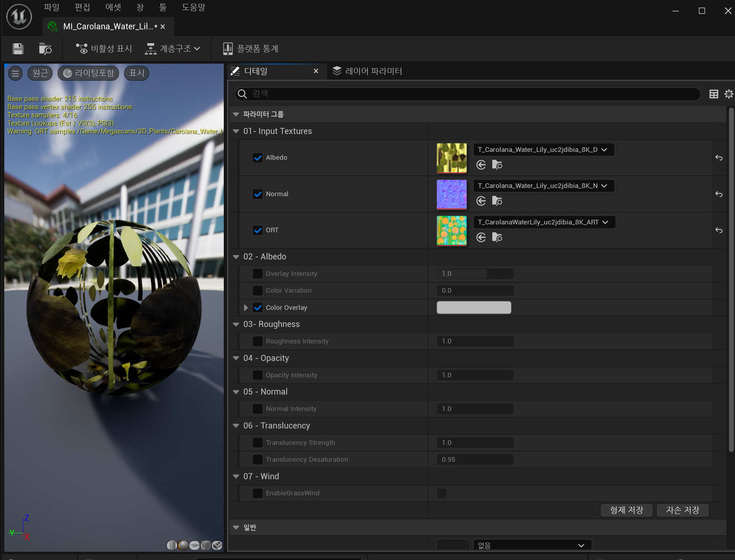
Task: Expand the Color Overlay channel arrow
Action: (x=246, y=308)
